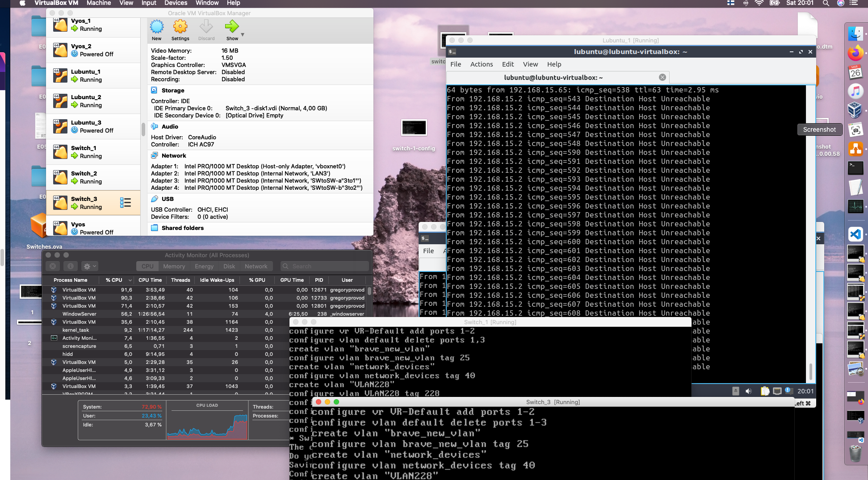Sort by Threads column
868x480 pixels.
(180, 280)
